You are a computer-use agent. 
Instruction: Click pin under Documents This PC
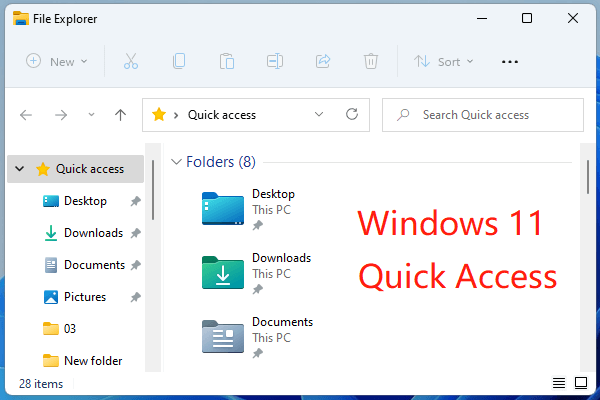pyautogui.click(x=258, y=354)
